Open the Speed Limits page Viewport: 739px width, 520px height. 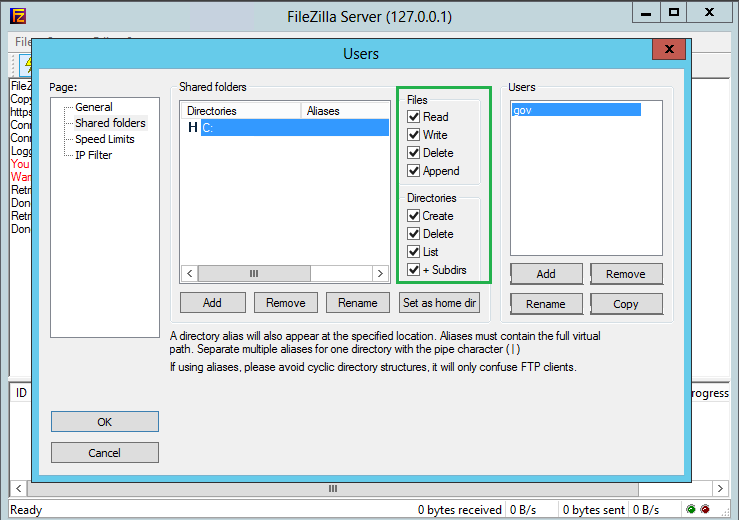coord(105,139)
